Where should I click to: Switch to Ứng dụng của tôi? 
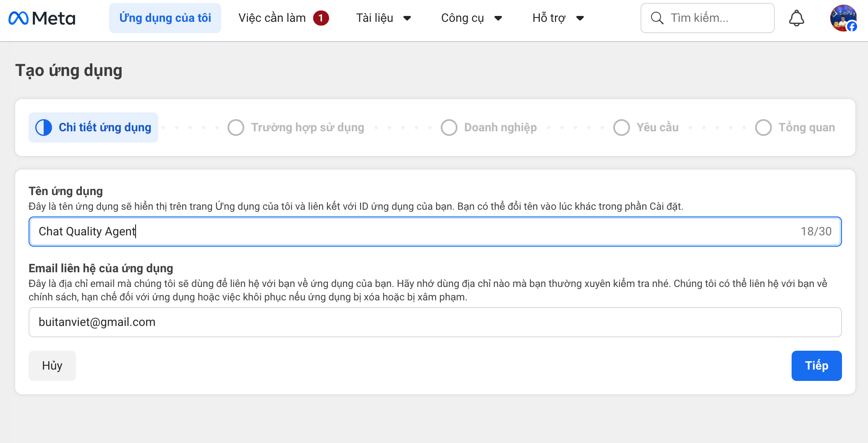point(165,18)
